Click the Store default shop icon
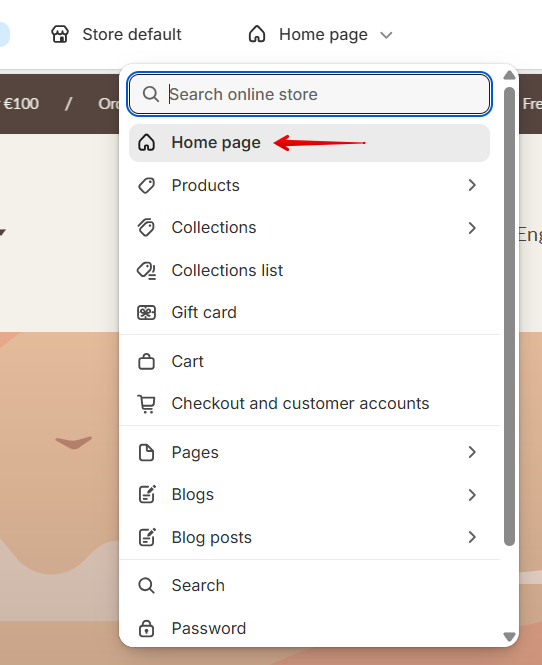This screenshot has width=542, height=665. tap(60, 34)
